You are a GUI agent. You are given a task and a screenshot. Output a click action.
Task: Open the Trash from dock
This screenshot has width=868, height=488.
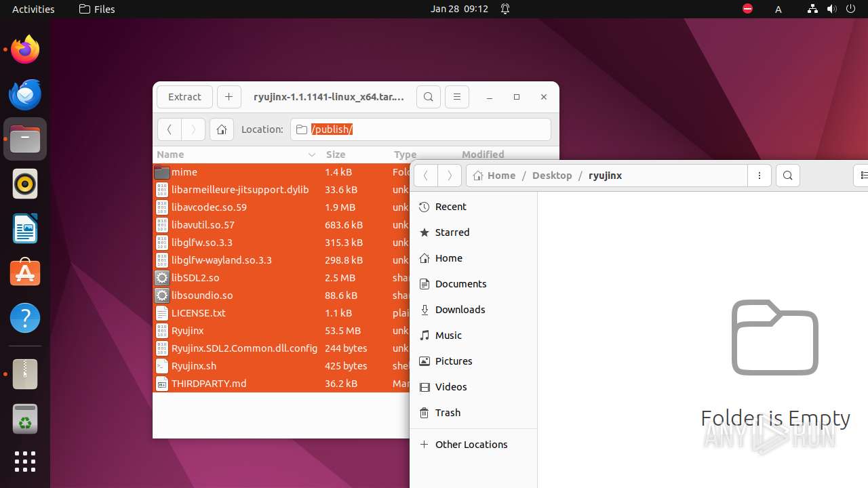25,419
